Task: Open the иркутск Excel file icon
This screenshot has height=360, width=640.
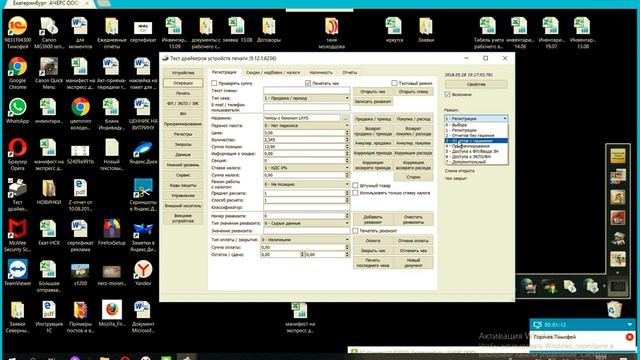Action: [x=394, y=29]
